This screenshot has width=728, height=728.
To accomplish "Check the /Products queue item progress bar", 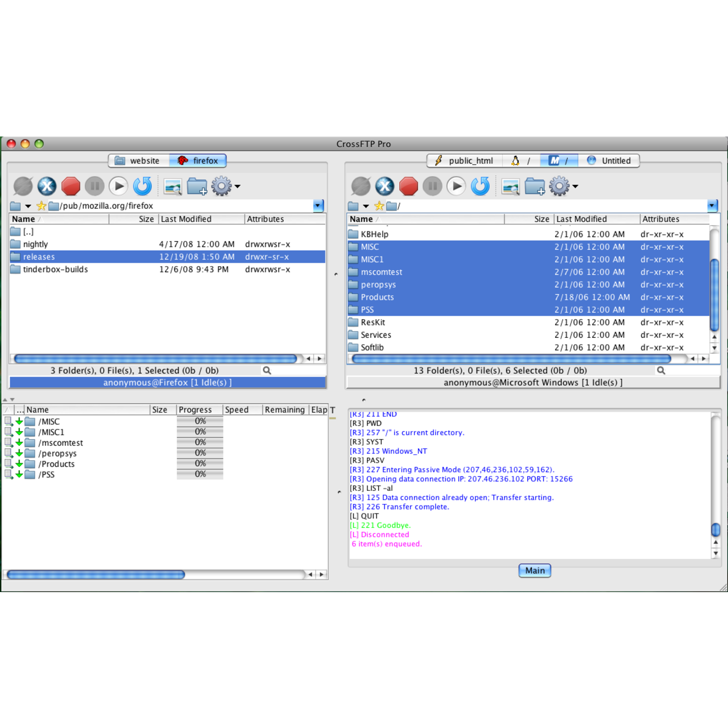I will coord(200,464).
